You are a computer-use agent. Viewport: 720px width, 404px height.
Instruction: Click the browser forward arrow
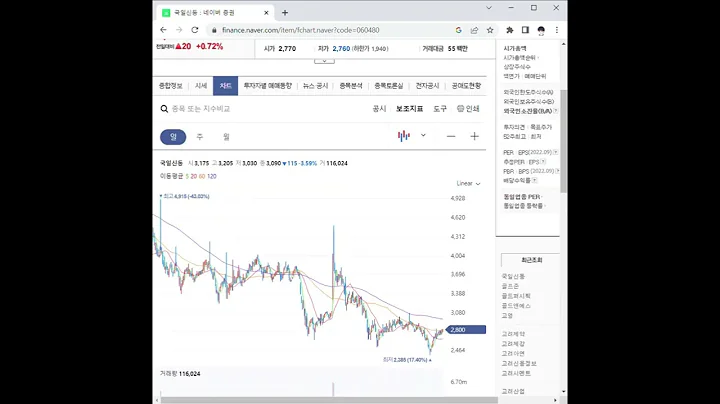click(179, 30)
